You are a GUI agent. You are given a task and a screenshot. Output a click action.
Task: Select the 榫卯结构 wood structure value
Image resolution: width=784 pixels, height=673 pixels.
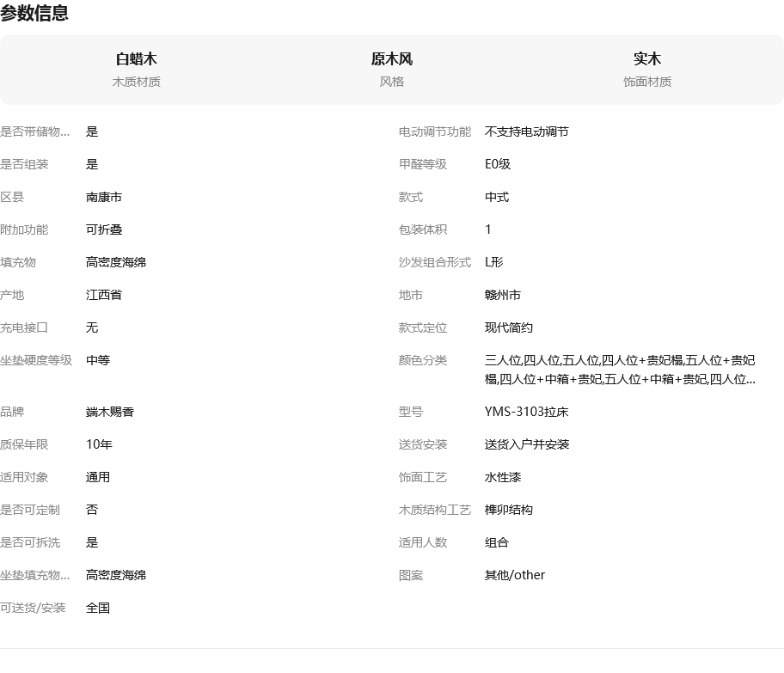[x=509, y=510]
